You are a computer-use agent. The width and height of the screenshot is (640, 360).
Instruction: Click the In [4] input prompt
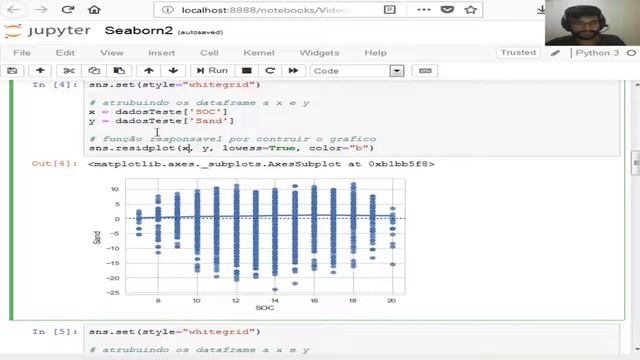tap(55, 84)
